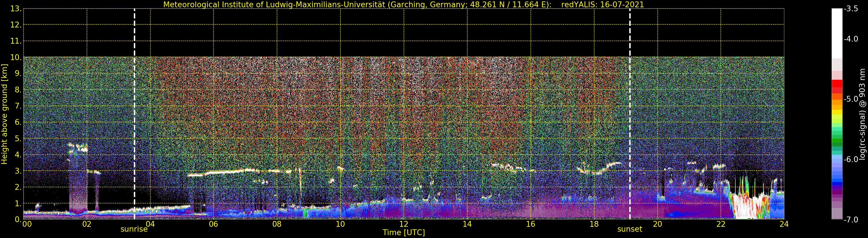The width and height of the screenshot is (868, 238).
Task: Click the '24' tick on the time axis
Action: (x=784, y=224)
